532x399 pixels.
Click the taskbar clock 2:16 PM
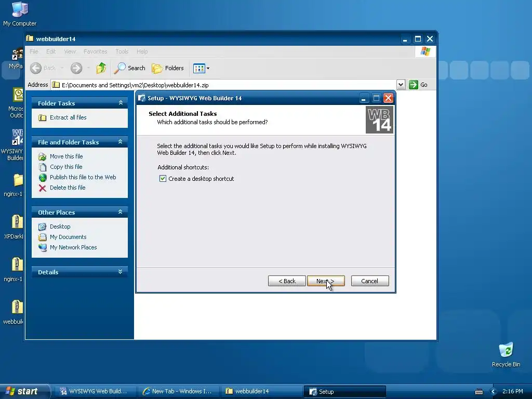coord(512,392)
